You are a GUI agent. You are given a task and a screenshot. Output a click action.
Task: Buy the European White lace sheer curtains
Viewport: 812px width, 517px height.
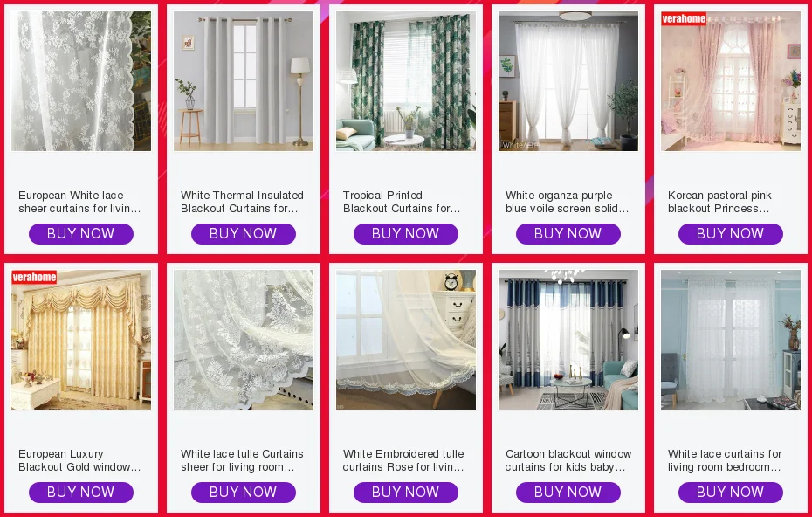[x=81, y=234]
